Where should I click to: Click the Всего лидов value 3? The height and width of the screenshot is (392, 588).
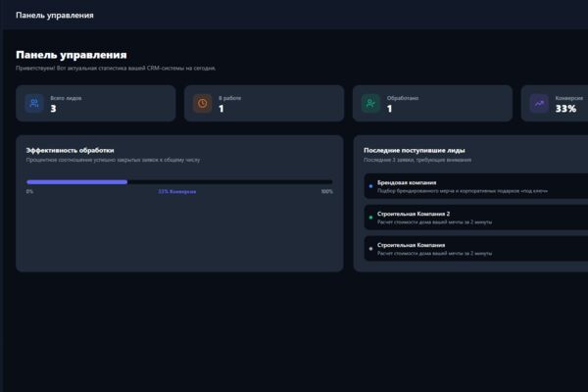tap(53, 109)
